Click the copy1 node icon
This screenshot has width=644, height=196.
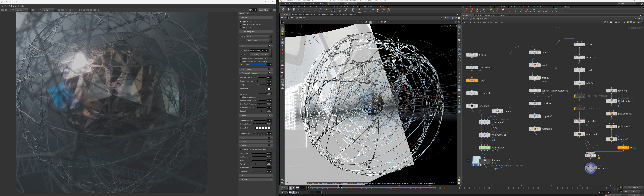coord(472,81)
